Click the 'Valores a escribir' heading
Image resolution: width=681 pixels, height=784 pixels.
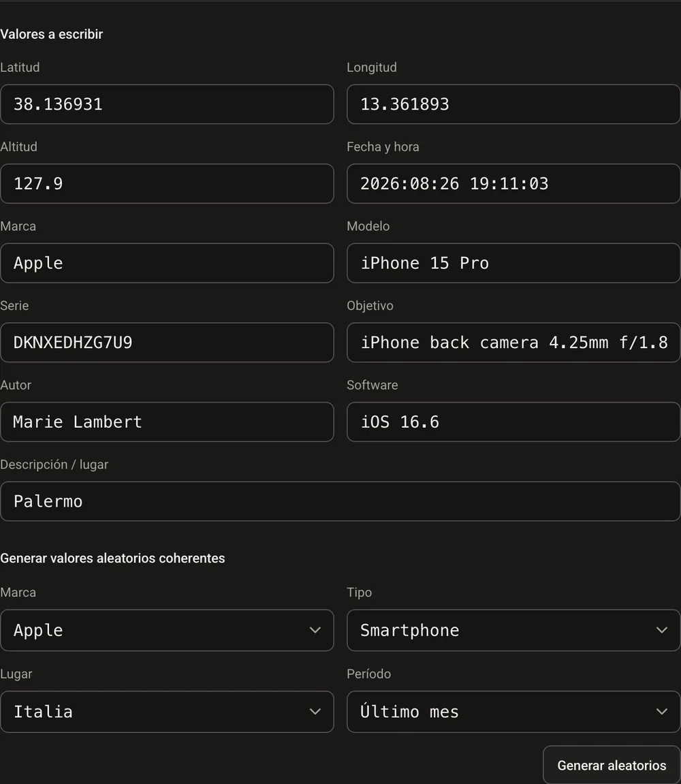pyautogui.click(x=52, y=34)
